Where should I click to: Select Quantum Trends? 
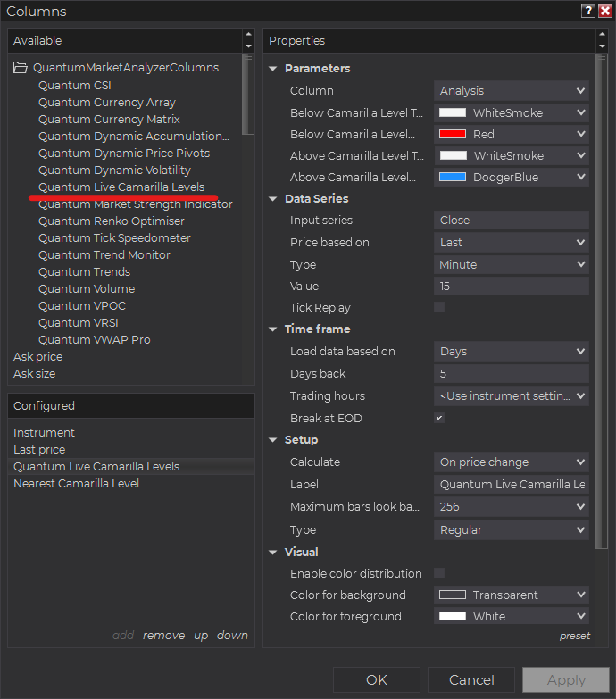tap(84, 271)
